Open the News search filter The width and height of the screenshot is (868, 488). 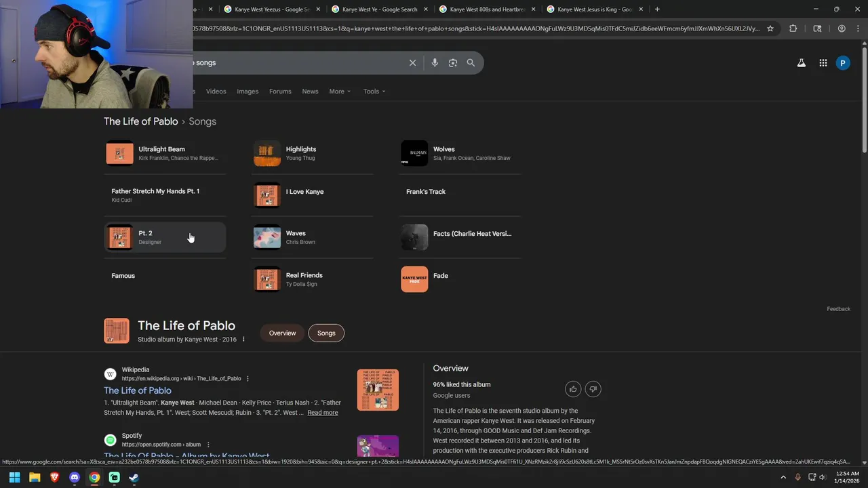click(x=310, y=91)
